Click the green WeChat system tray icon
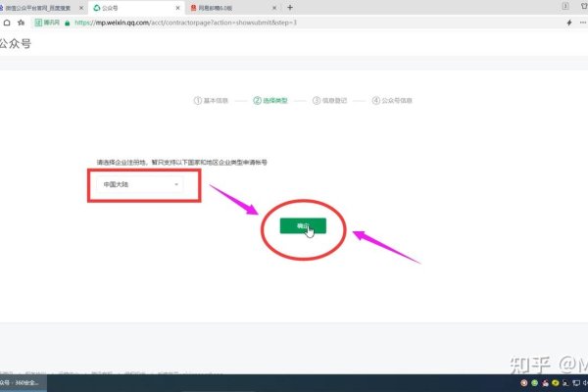 click(535, 383)
